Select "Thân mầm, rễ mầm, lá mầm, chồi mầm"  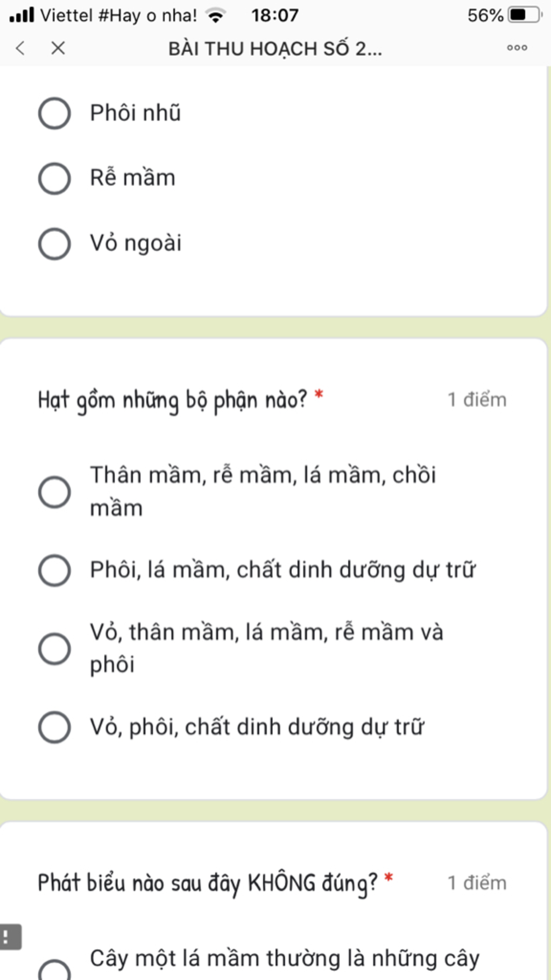point(54,492)
